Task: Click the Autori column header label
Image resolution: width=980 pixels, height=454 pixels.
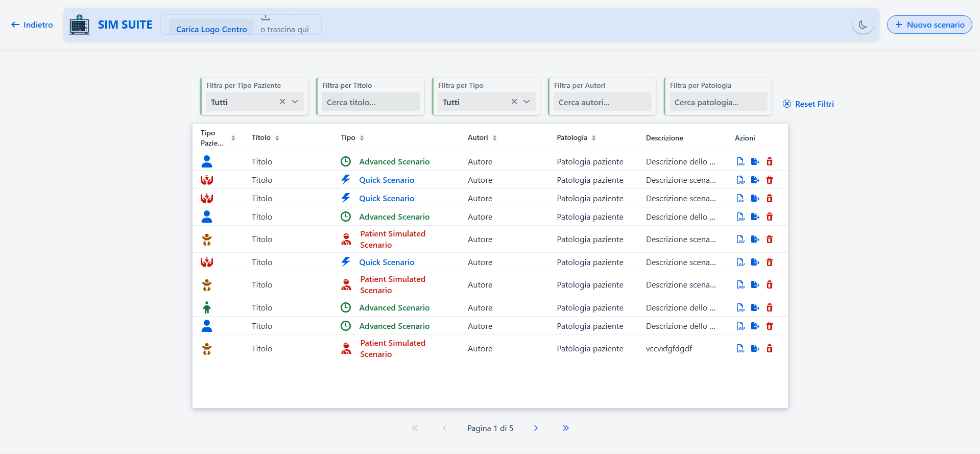Action: (x=478, y=137)
